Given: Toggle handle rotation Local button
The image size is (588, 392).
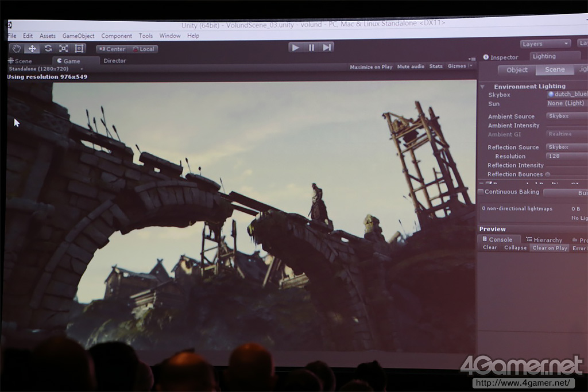Looking at the screenshot, I should tap(143, 49).
